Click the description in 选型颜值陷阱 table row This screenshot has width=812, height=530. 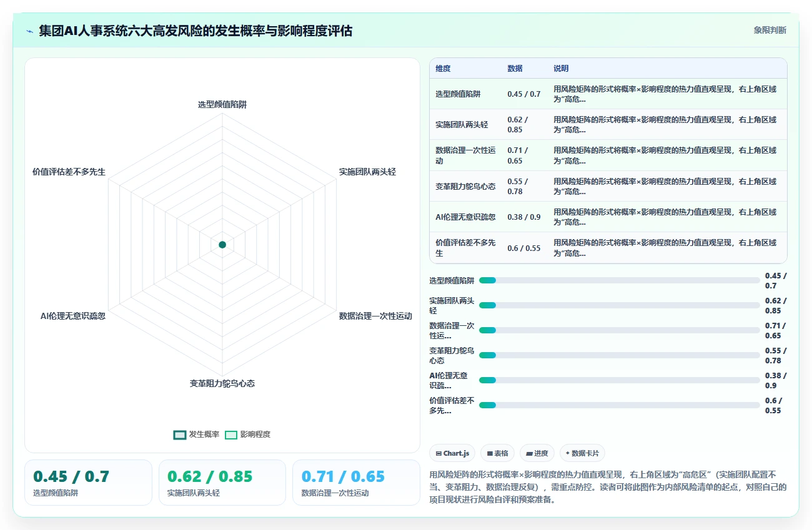[x=665, y=94]
